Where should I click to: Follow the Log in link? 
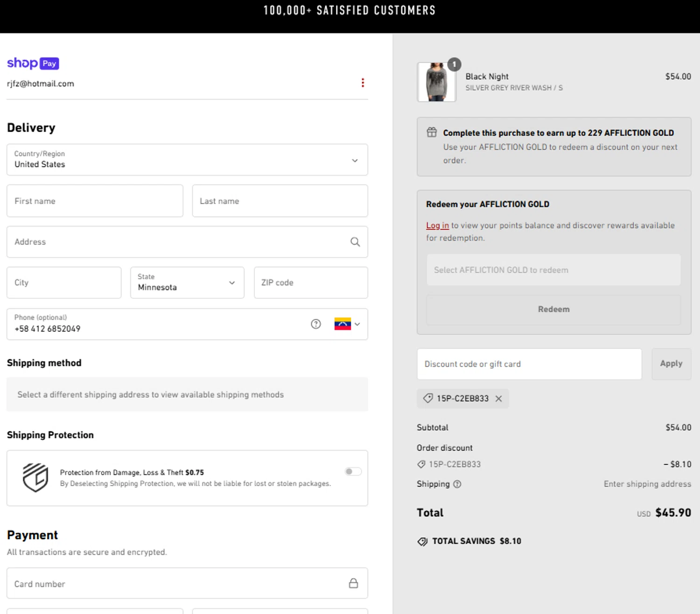pos(437,226)
